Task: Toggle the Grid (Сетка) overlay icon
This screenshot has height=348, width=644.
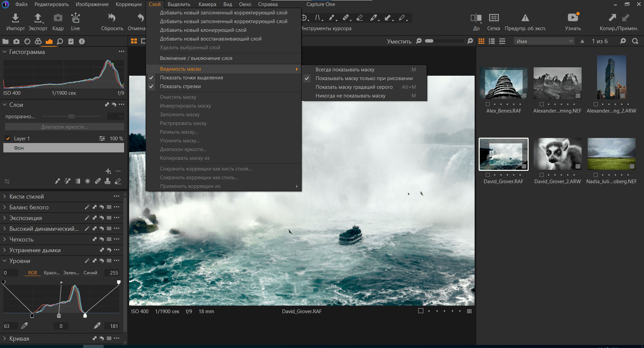Action: [493, 18]
